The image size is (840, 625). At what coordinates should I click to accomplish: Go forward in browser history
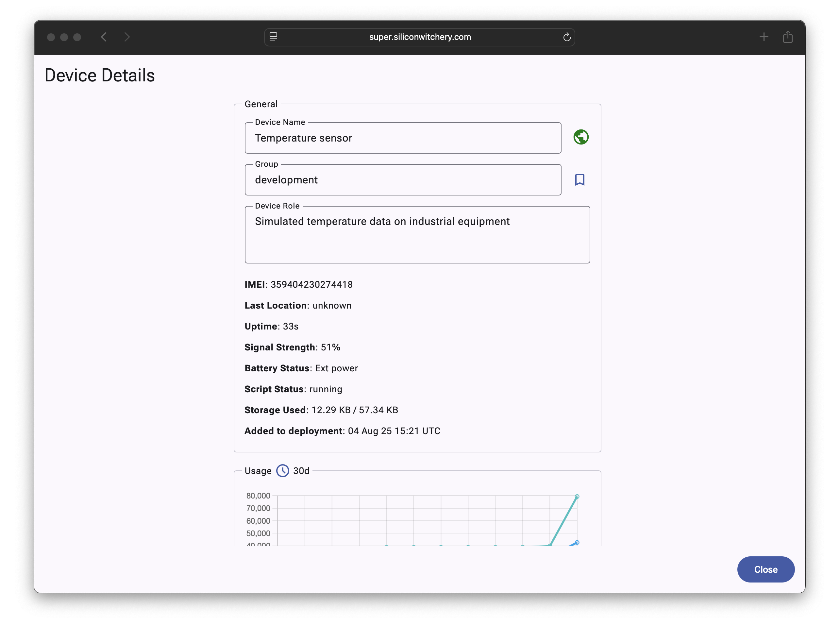127,37
